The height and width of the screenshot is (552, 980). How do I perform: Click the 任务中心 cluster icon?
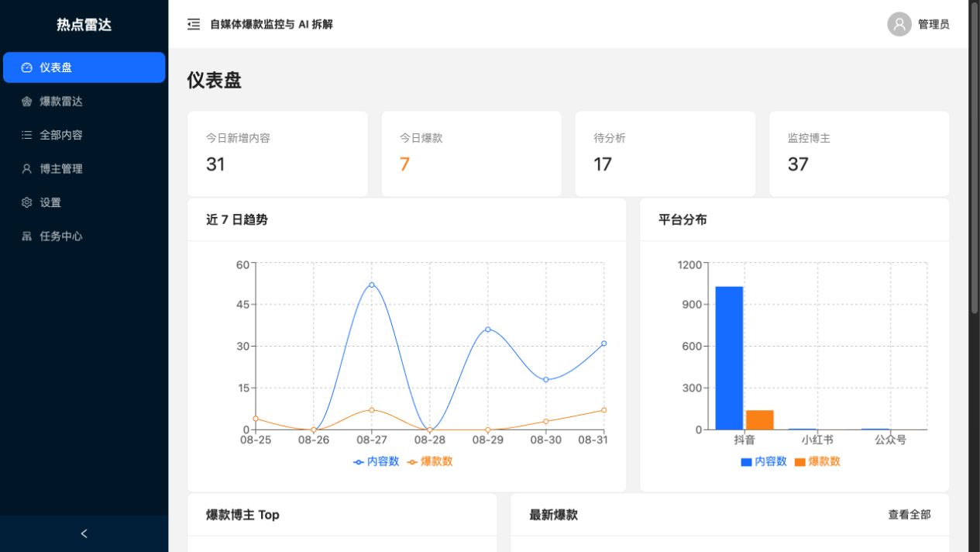click(27, 236)
